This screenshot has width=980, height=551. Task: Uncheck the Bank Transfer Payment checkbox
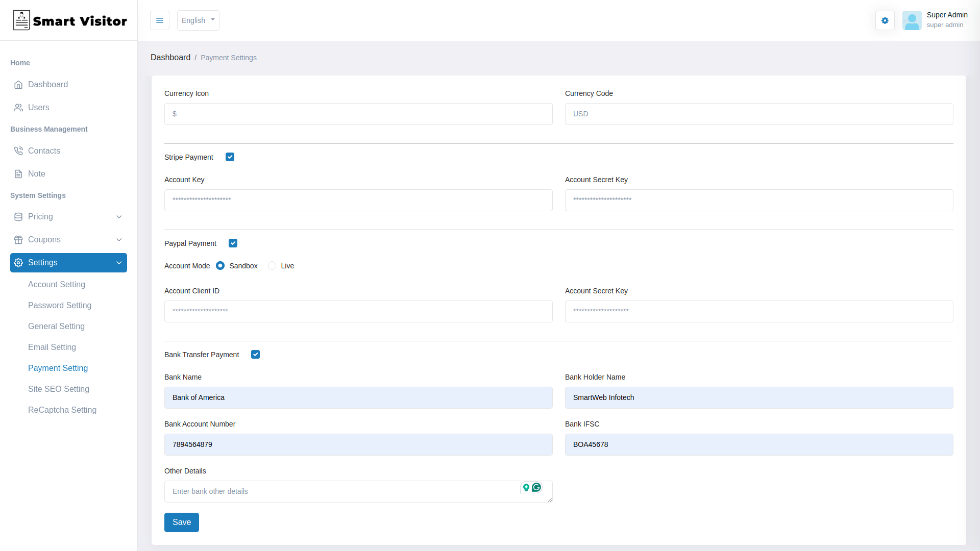click(x=255, y=354)
